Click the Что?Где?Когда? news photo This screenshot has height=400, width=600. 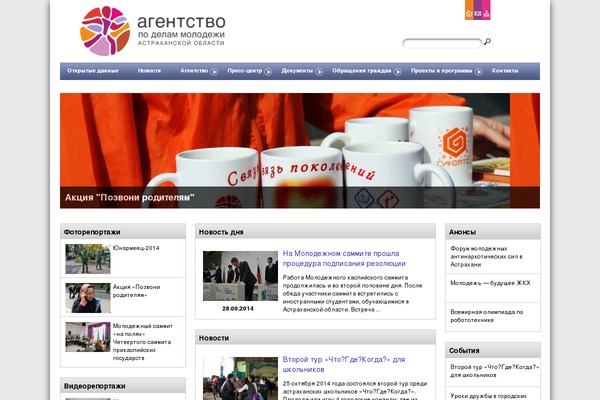[x=240, y=379]
